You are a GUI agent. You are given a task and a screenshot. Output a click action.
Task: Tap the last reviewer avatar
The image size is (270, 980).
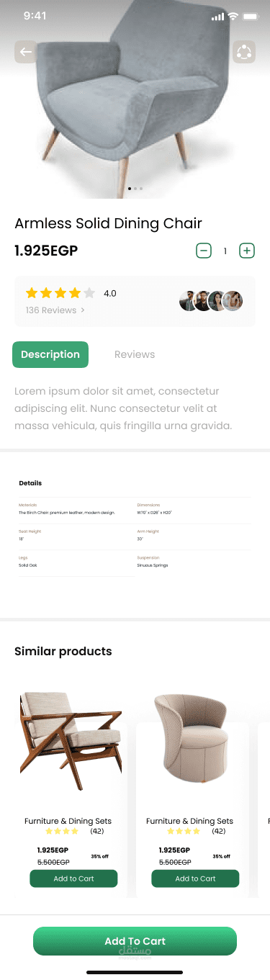click(233, 301)
